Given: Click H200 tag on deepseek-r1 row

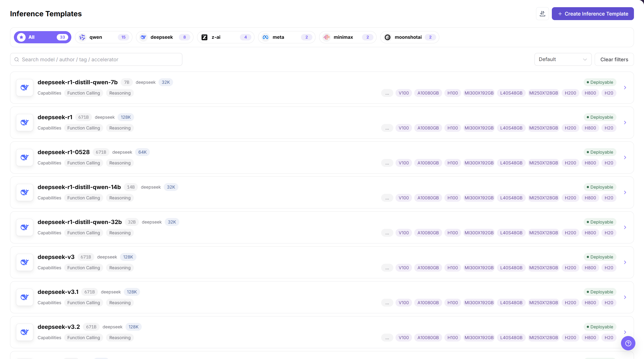Looking at the screenshot, I should [570, 128].
